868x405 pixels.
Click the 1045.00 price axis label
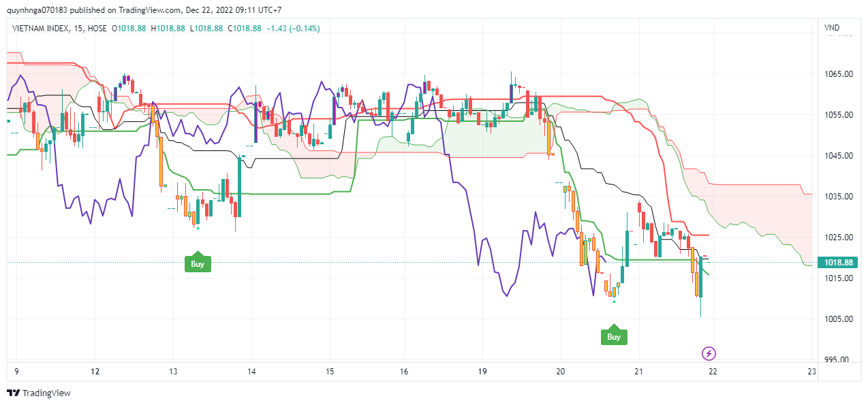(839, 155)
